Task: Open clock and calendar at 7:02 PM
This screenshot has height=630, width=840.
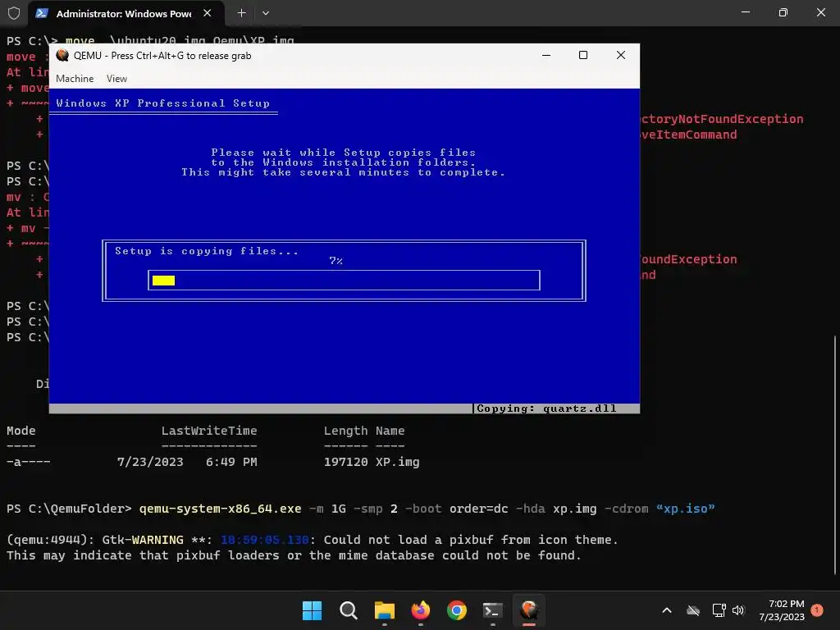Action: 782,610
